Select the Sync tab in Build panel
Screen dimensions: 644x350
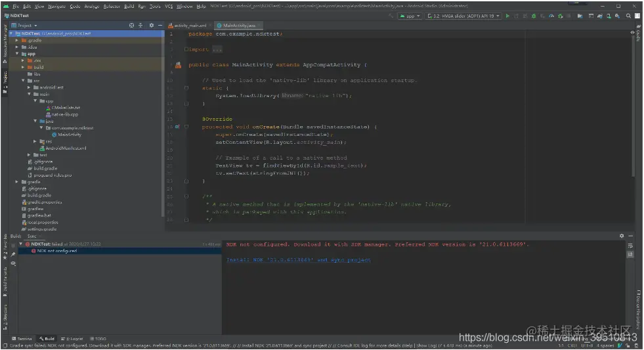click(x=32, y=236)
